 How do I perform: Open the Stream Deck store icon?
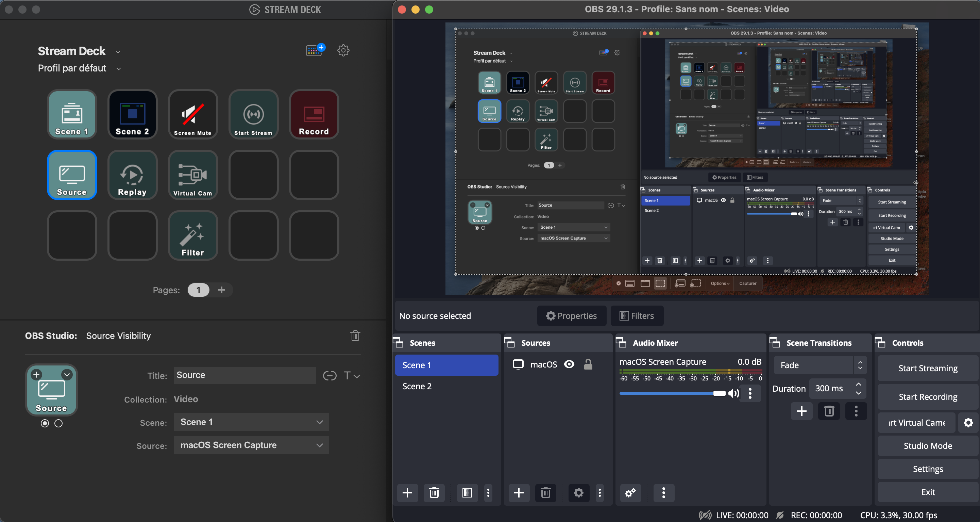pyautogui.click(x=315, y=50)
